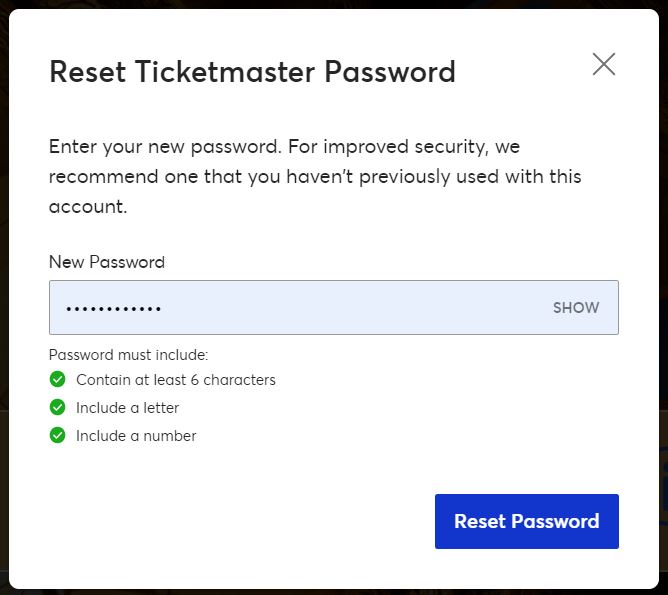This screenshot has height=595, width=668.
Task: Click the dark backdrop outside the dialog
Action: (x=3, y=298)
